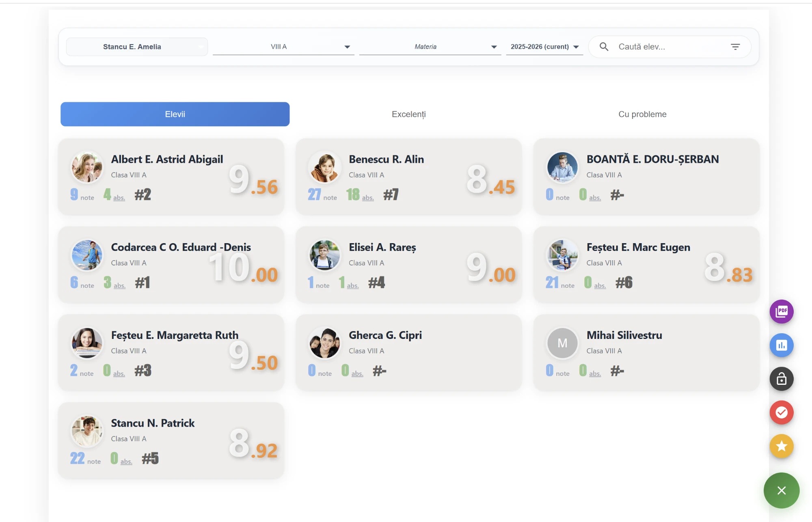
Task: Click the dark padlock lock button
Action: click(x=782, y=379)
